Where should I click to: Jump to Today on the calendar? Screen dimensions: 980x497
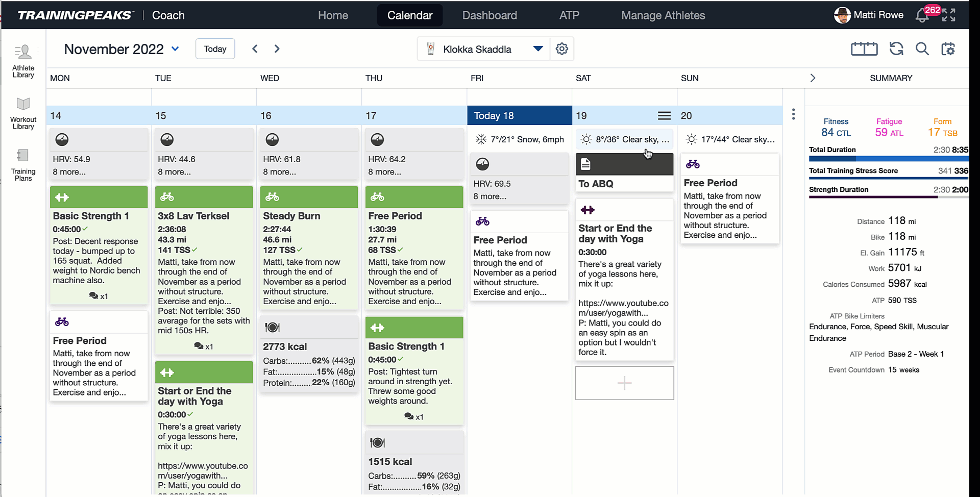pos(215,49)
